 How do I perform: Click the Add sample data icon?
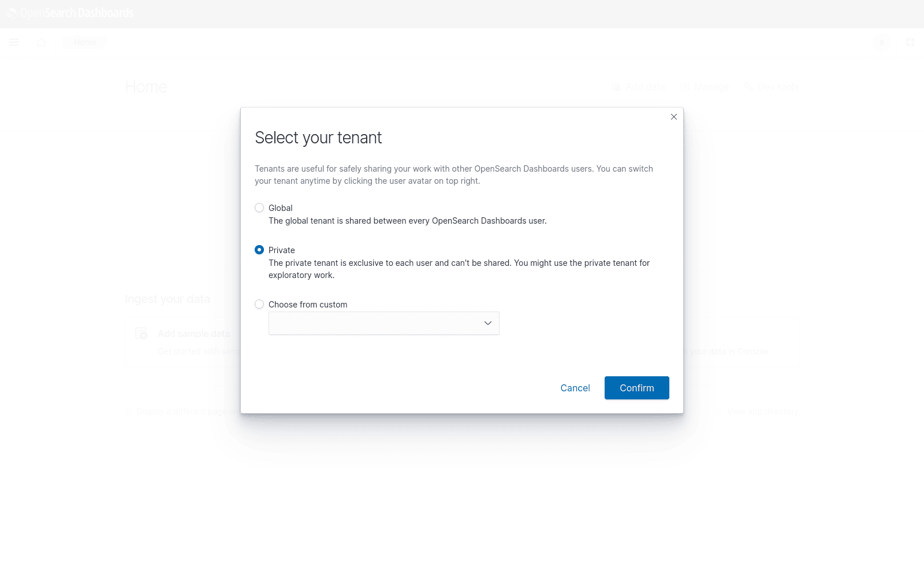[x=141, y=334]
